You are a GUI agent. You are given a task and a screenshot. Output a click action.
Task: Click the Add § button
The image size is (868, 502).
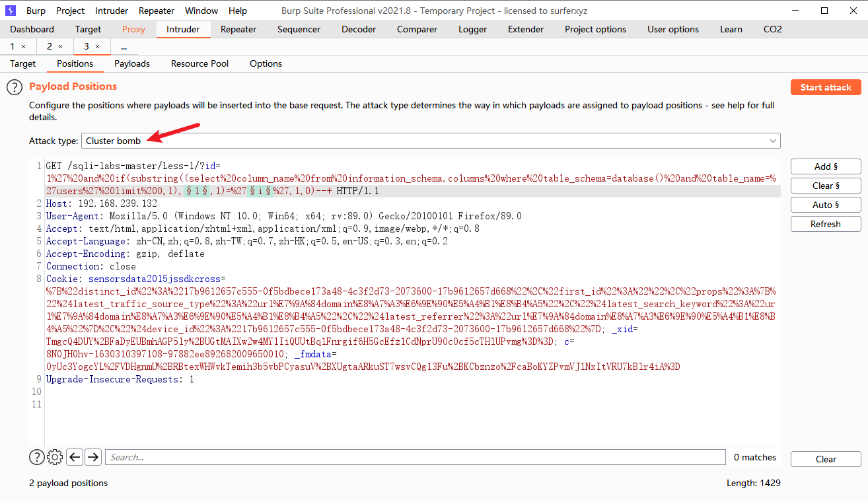click(826, 166)
